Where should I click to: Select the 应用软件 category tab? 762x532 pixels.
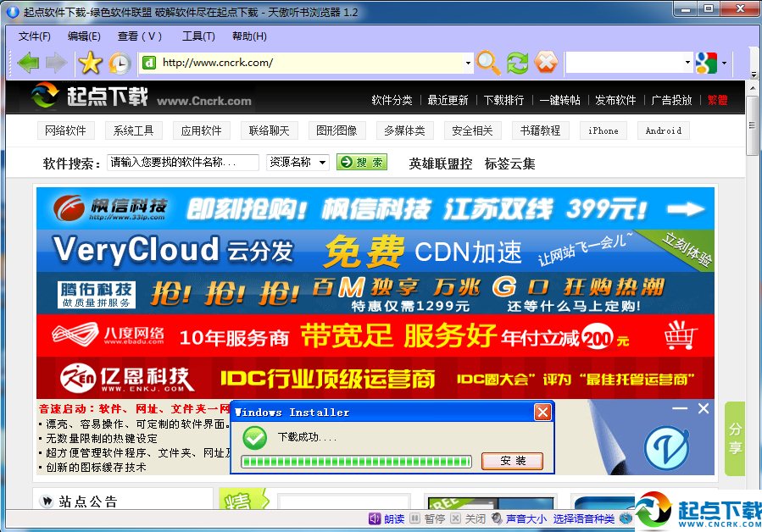tap(201, 130)
